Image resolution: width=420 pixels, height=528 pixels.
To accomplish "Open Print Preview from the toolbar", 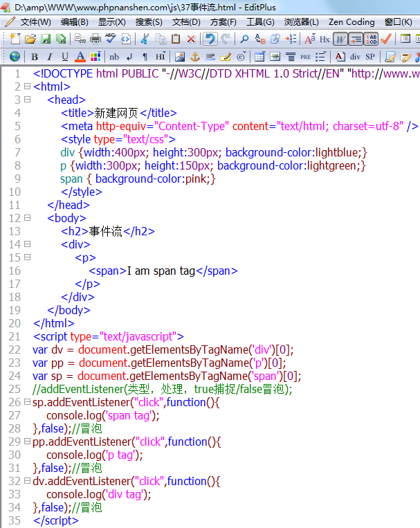I will 80,39.
